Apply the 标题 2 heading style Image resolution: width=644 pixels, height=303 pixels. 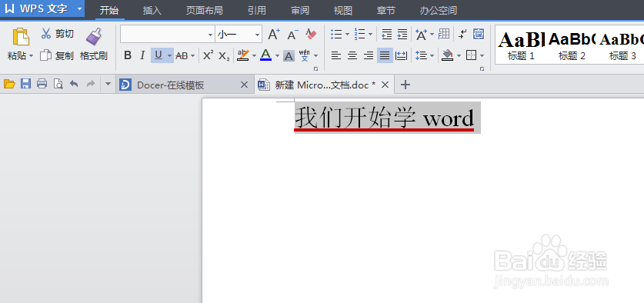[572, 45]
